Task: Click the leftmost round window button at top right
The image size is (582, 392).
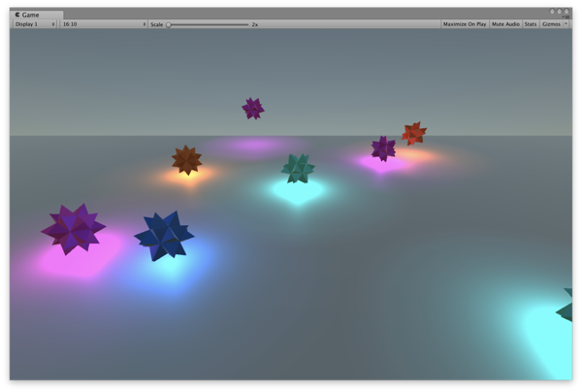Action: [x=552, y=11]
